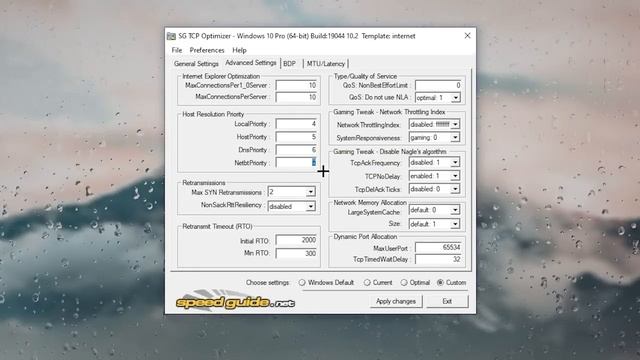Click the Min RTO input field

296,253
